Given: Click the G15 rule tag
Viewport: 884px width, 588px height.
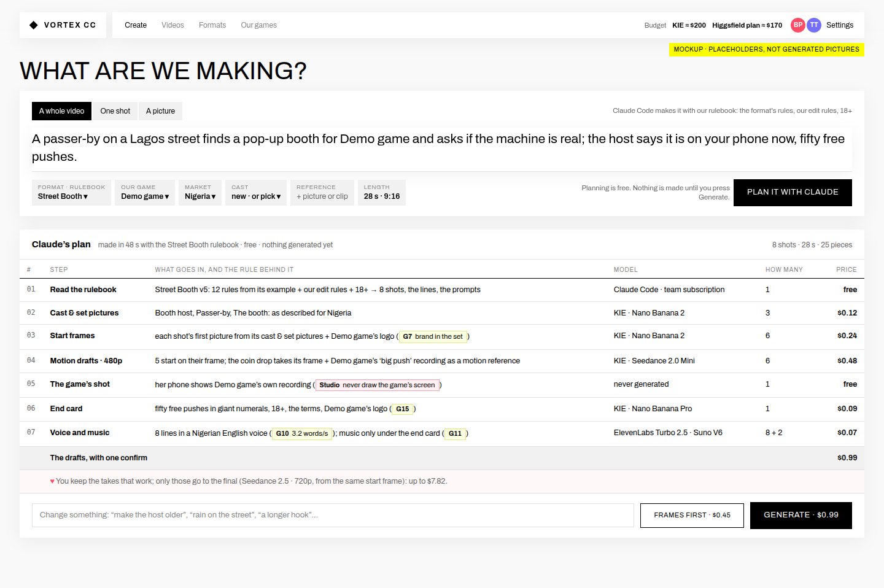Looking at the screenshot, I should coord(403,409).
